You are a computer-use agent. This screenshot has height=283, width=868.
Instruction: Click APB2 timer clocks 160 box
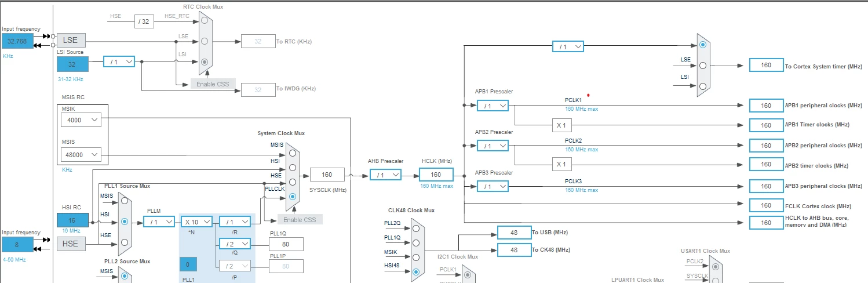[766, 165]
